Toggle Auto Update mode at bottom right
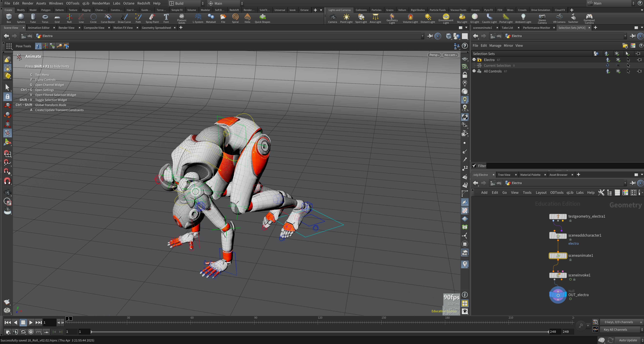 point(628,340)
